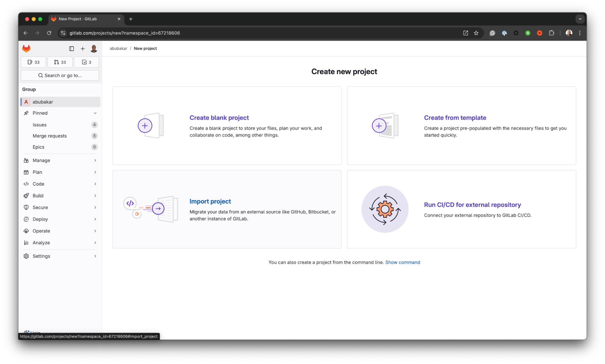Viewport: 605px width, 364px height.
Task: Click template plus document illustration
Action: tap(385, 125)
